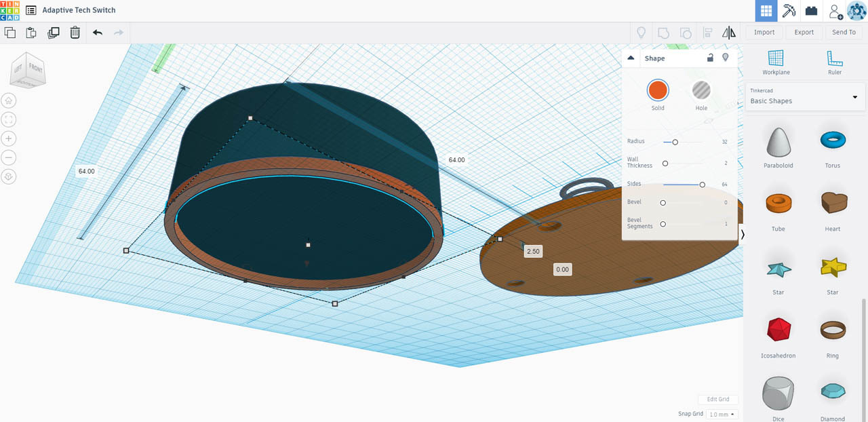868x422 pixels.
Task: Collapse the Shape inspector panel
Action: 631,58
